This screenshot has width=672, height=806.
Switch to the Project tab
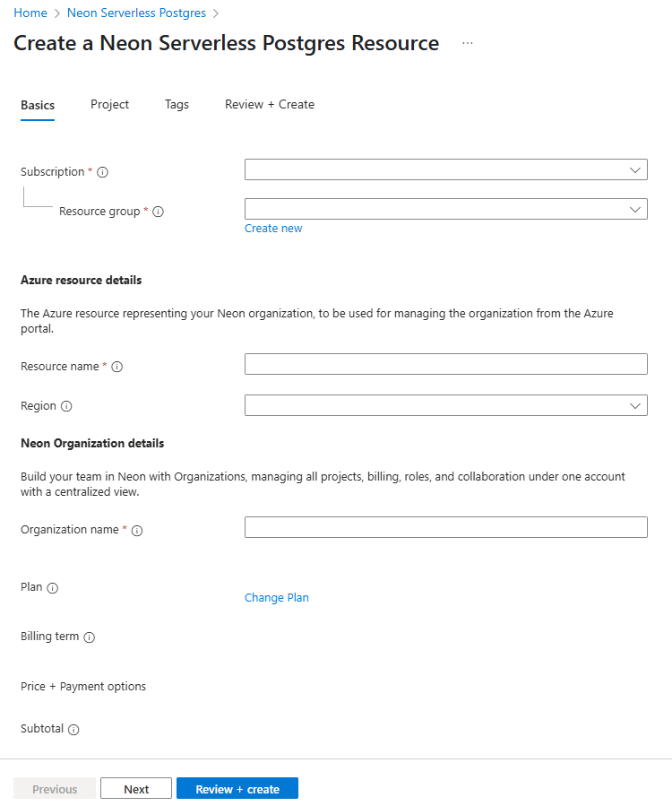click(x=109, y=104)
